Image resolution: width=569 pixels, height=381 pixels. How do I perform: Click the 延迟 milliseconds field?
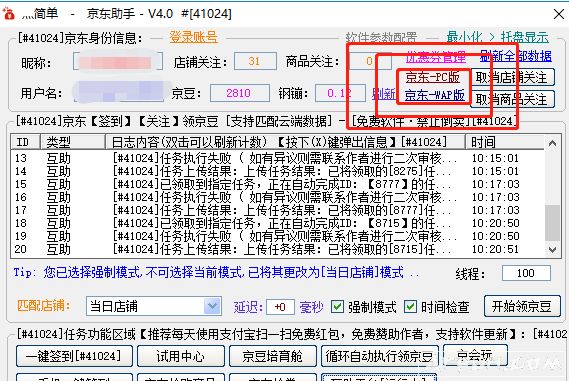[x=280, y=307]
